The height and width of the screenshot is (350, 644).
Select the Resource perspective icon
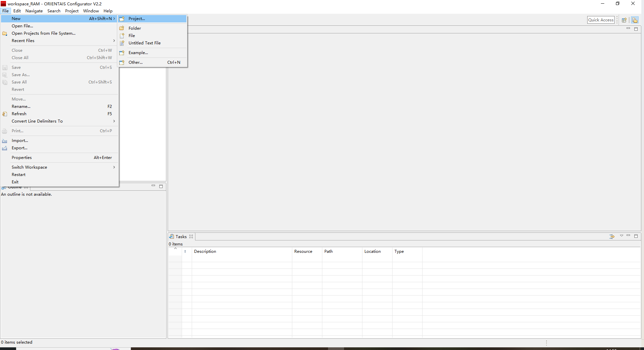(x=635, y=20)
